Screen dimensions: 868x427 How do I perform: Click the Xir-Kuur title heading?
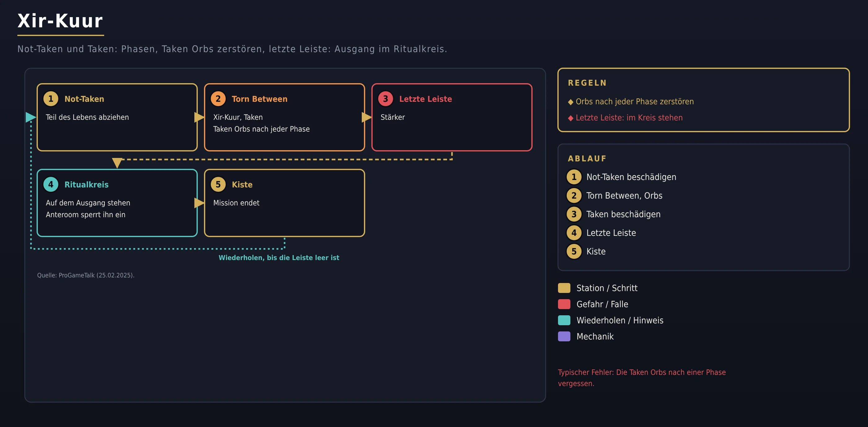coord(60,21)
